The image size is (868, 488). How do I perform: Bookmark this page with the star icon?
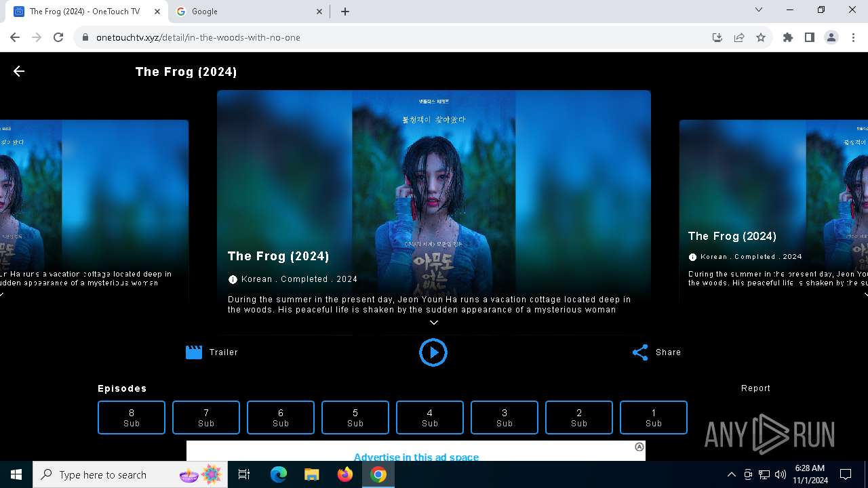point(761,38)
